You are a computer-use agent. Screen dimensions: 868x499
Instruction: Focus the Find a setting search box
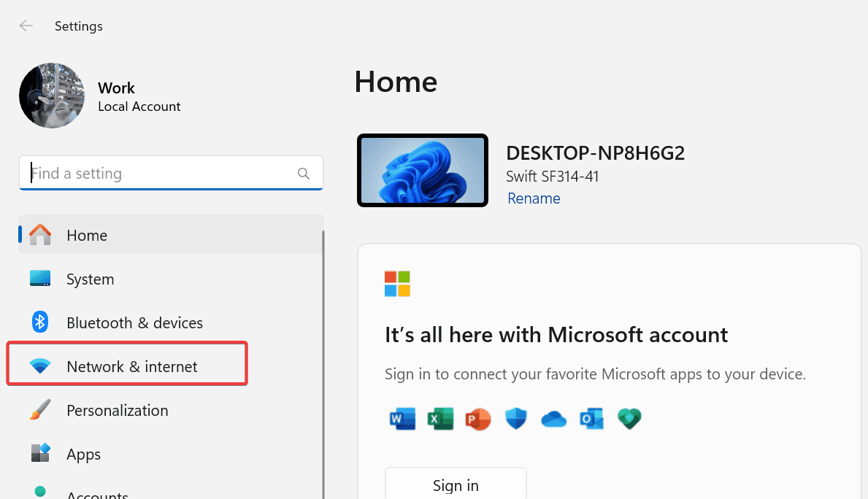point(171,173)
